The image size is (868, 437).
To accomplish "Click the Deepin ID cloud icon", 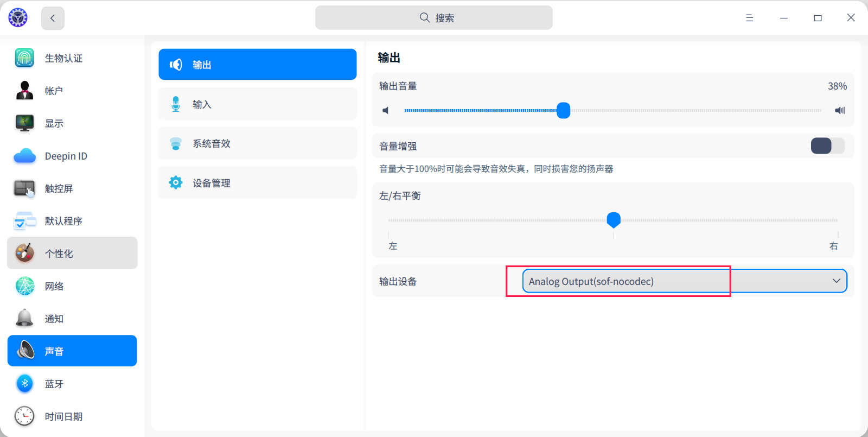I will pos(24,156).
